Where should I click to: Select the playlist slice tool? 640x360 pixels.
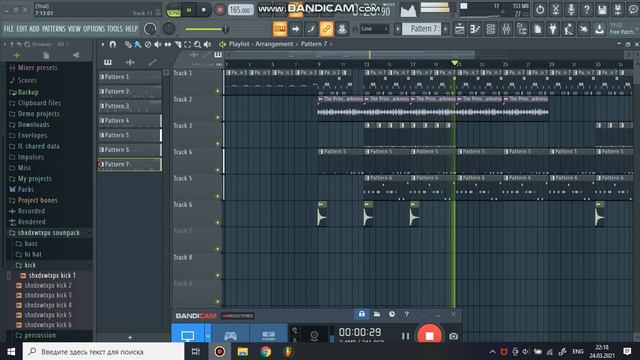(x=178, y=44)
